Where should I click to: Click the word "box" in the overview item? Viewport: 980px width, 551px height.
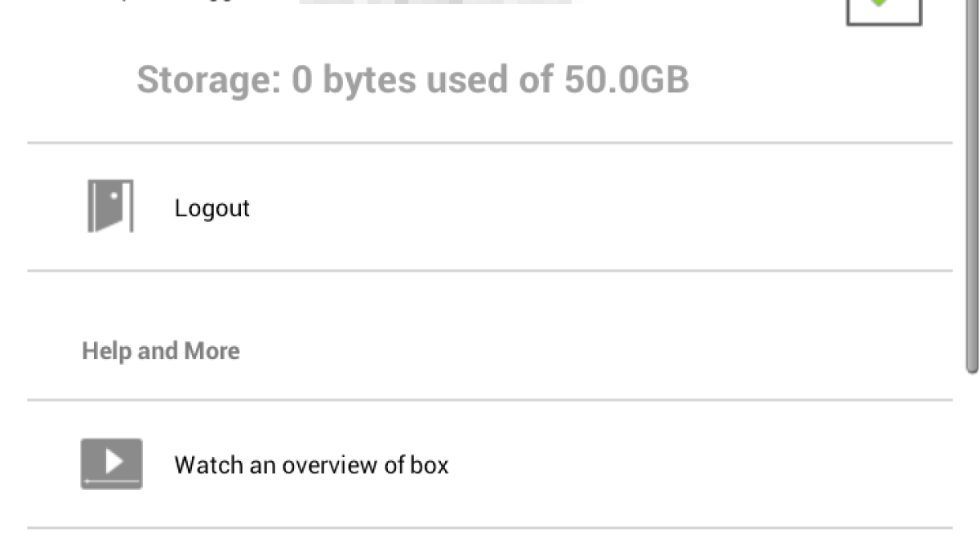[x=430, y=465]
